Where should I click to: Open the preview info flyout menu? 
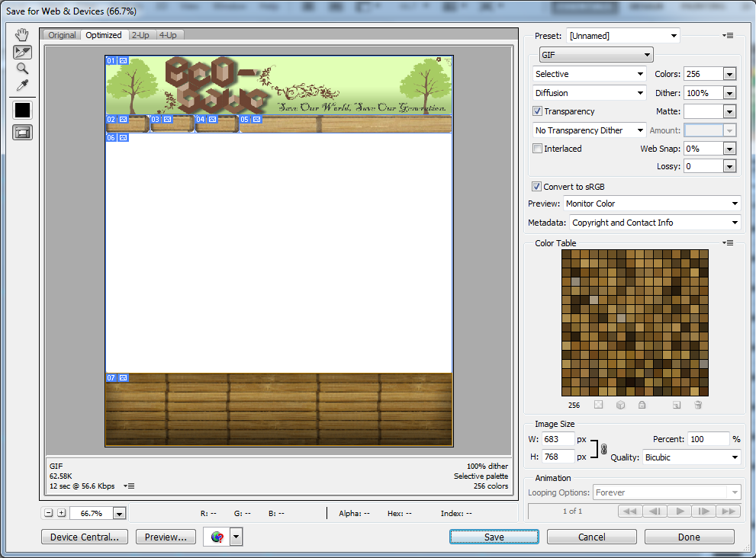(x=129, y=486)
